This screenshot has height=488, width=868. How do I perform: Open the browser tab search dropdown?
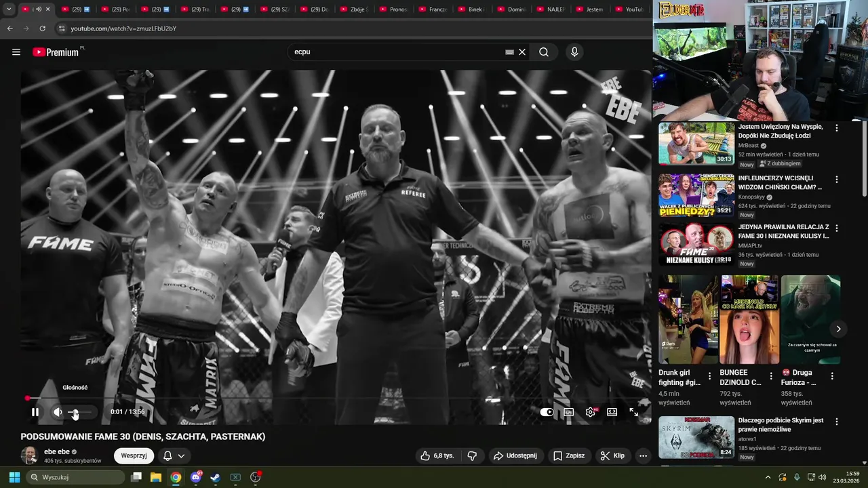click(x=9, y=9)
